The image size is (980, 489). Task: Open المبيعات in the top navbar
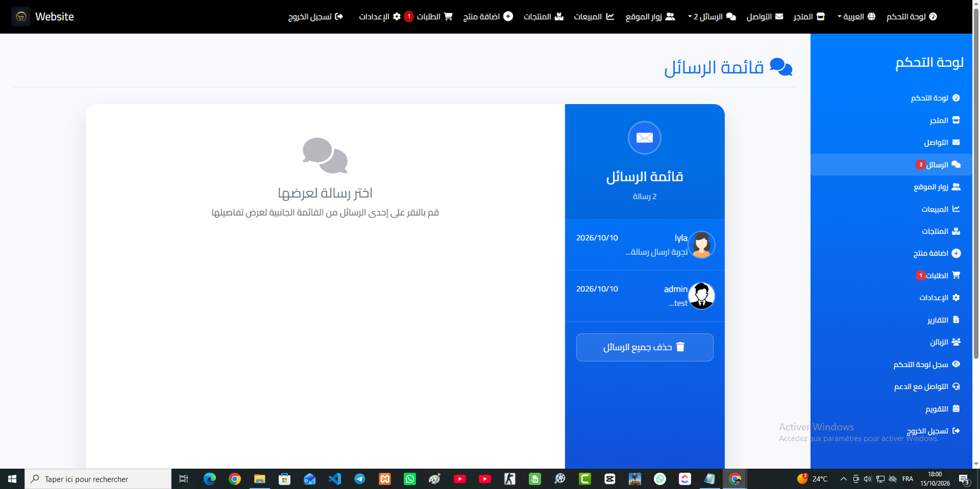pyautogui.click(x=594, y=17)
